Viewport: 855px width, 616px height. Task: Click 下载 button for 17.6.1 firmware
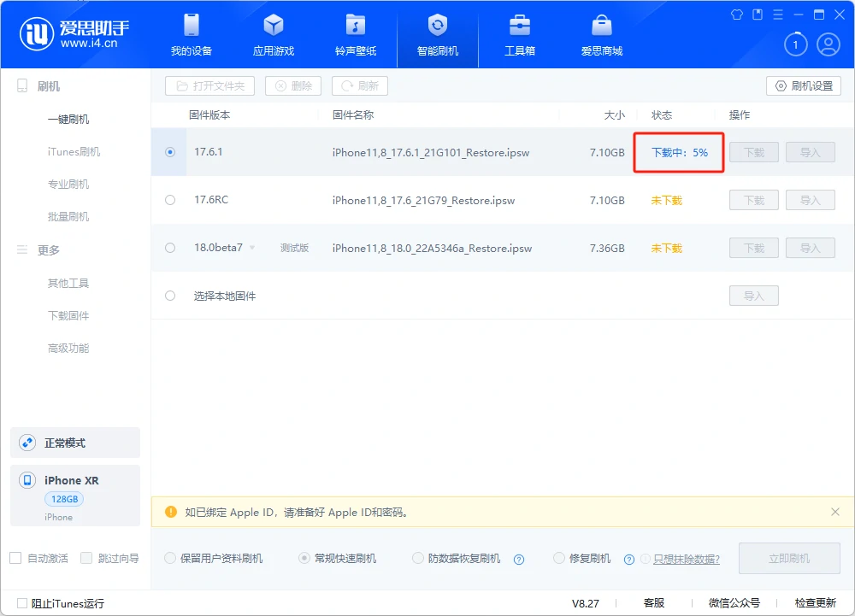coord(754,152)
